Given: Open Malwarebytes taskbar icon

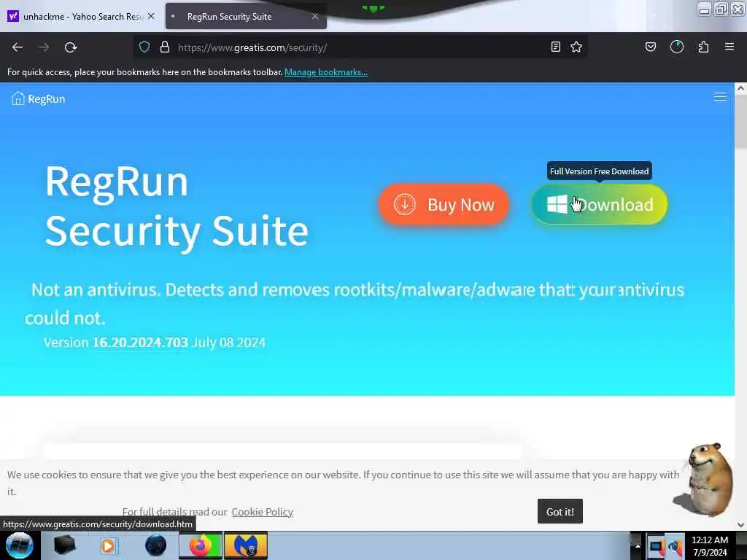Looking at the screenshot, I should tap(246, 545).
